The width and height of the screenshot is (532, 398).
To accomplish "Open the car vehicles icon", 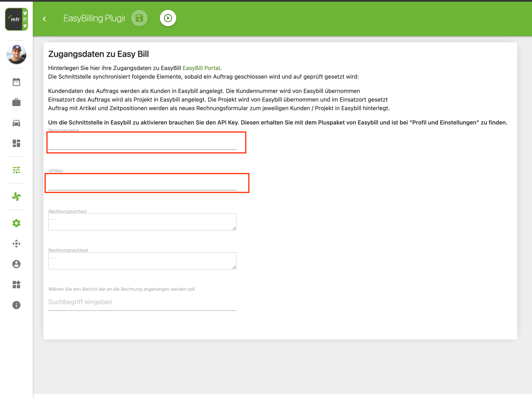I will coord(16,123).
